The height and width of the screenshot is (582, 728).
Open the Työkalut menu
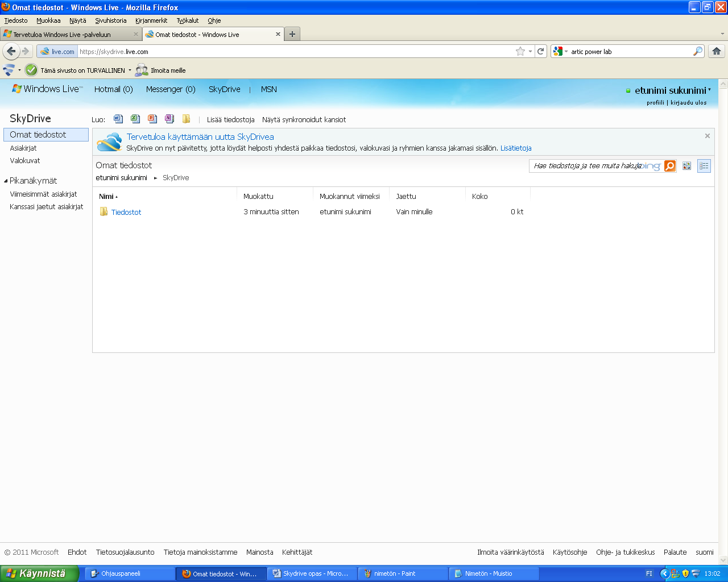point(188,20)
